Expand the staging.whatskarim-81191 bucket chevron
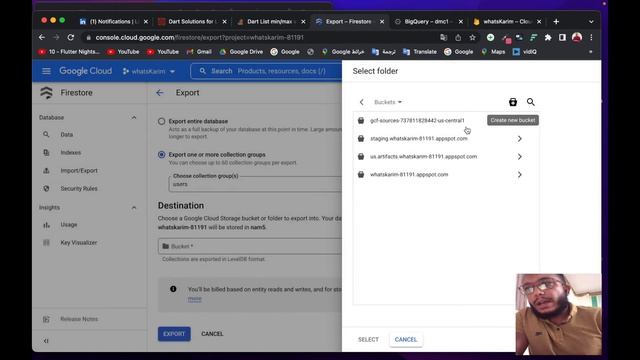Viewport: 640px width, 360px height. 519,138
